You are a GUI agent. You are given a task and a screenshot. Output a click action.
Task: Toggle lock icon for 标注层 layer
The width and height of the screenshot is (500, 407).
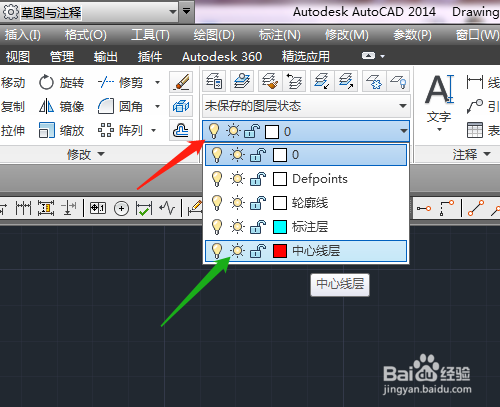[x=258, y=227]
